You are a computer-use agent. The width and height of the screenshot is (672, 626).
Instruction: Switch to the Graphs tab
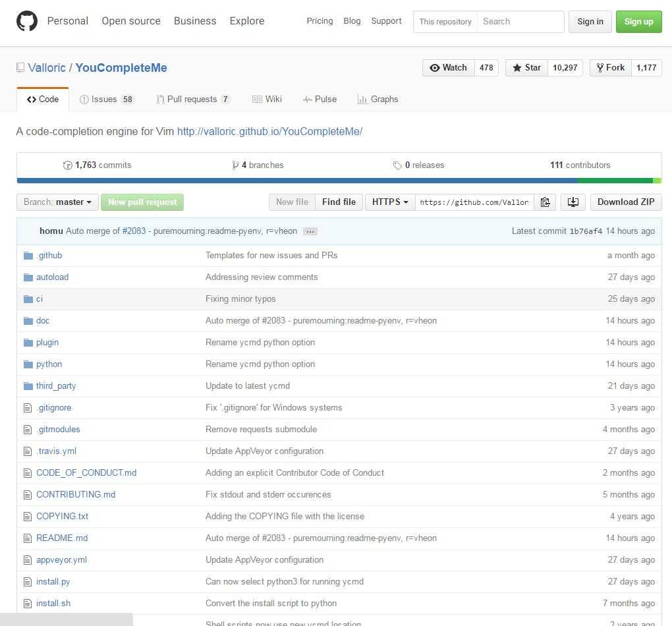378,100
